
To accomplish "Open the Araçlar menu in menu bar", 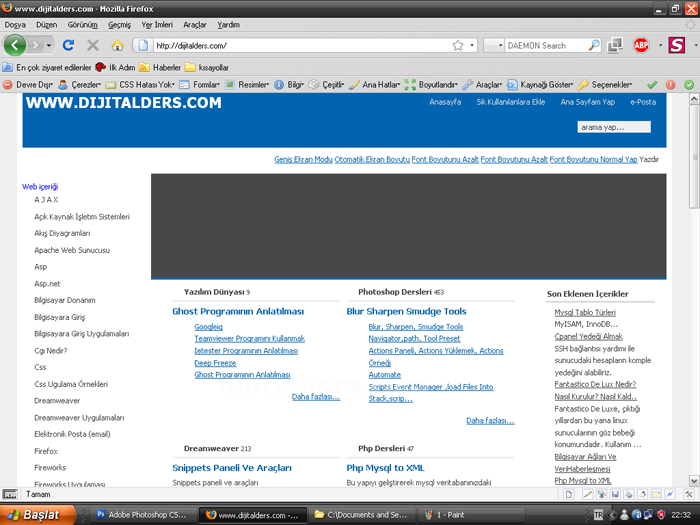I will click(x=194, y=24).
